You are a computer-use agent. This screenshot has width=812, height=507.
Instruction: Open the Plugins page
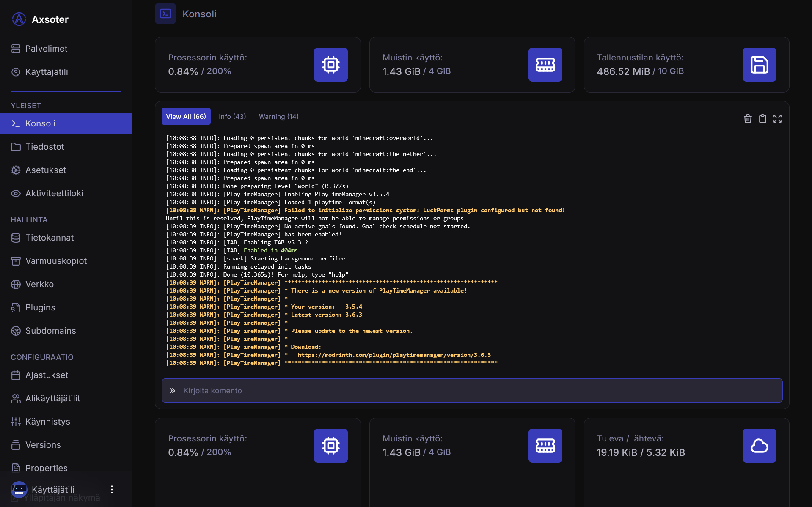coord(40,307)
